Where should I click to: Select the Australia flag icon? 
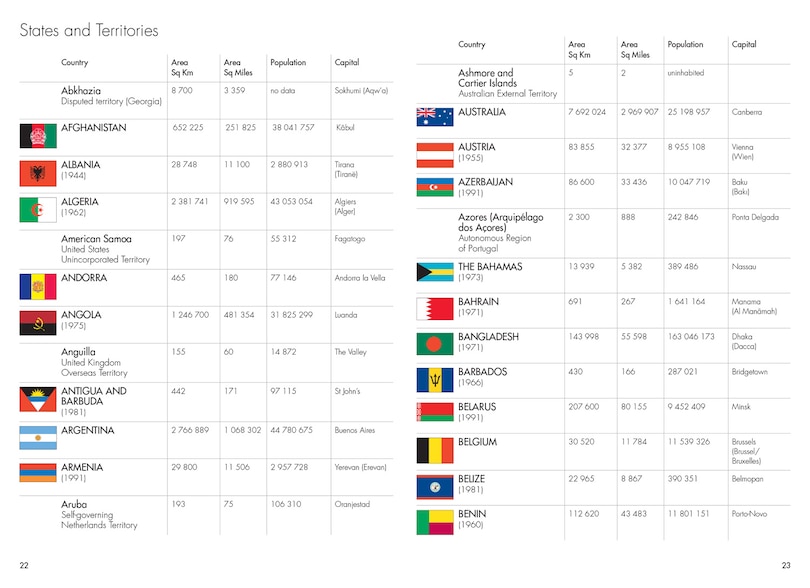(435, 118)
